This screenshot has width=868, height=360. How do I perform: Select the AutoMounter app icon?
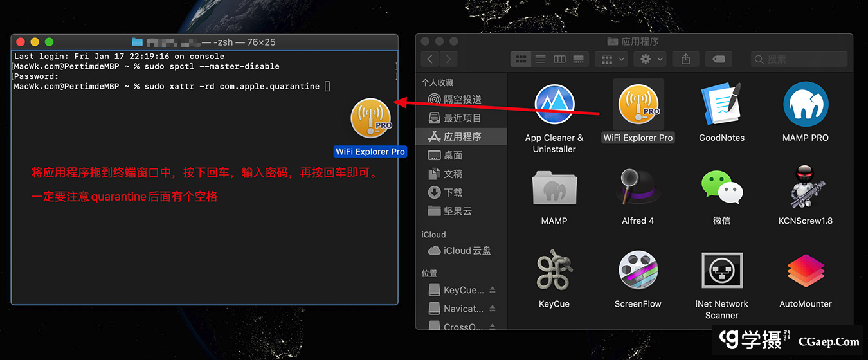pyautogui.click(x=805, y=271)
